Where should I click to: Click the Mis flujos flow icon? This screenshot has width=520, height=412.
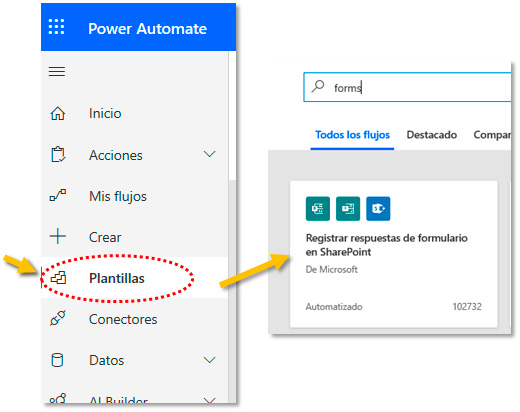(x=58, y=195)
